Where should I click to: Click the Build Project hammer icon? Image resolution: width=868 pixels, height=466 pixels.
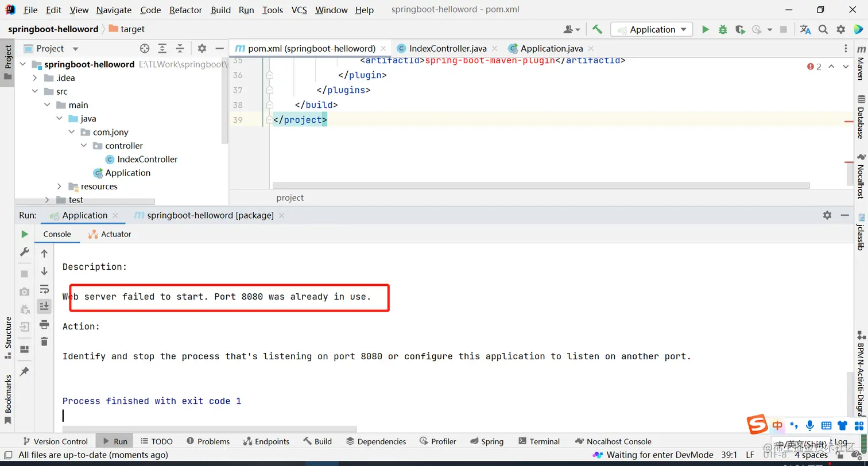[597, 29]
